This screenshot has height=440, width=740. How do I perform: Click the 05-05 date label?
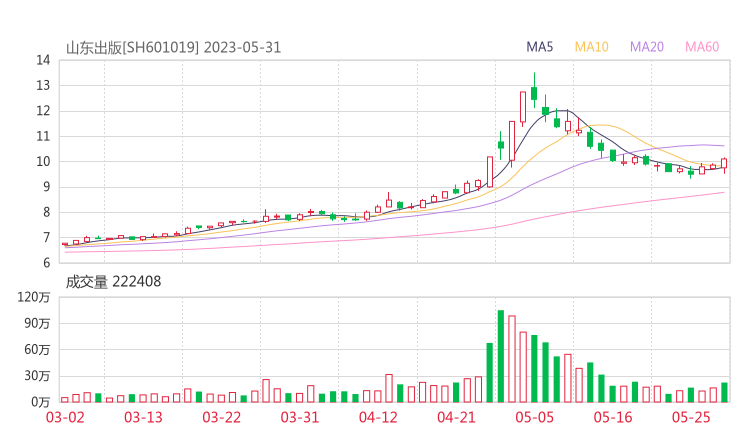pyautogui.click(x=534, y=417)
